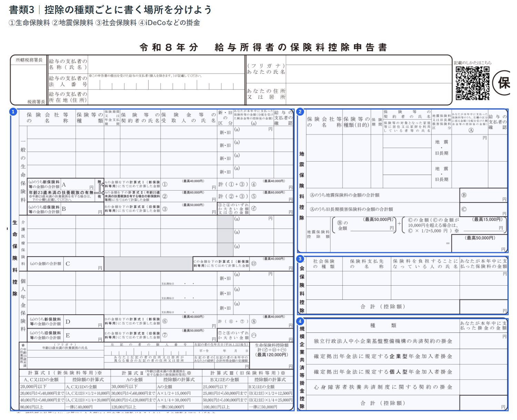Click 年齢23歳未満の扶養親族の有無 label
Screen dimensions: 517x420
[x=61, y=193]
